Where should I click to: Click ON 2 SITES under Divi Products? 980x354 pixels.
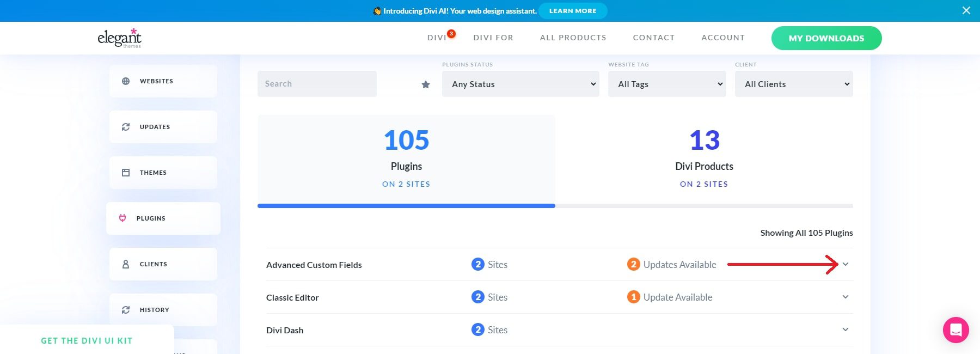tap(704, 184)
